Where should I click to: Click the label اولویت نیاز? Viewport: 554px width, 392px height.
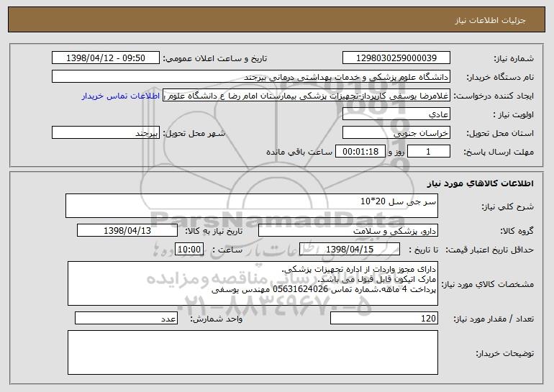[x=514, y=115]
